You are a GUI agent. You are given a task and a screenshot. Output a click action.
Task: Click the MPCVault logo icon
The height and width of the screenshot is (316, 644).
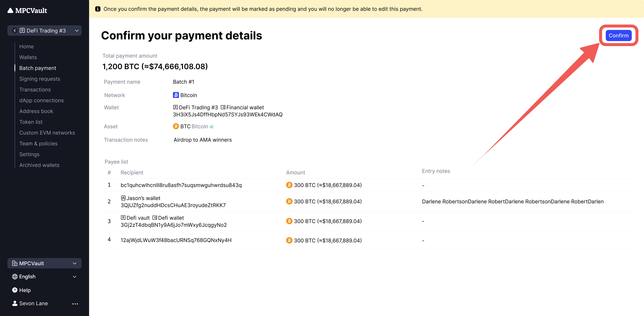coord(10,11)
